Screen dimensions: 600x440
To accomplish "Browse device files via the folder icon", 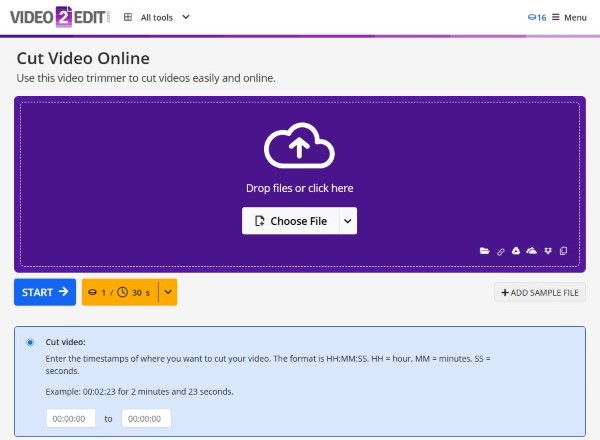I will pyautogui.click(x=484, y=251).
